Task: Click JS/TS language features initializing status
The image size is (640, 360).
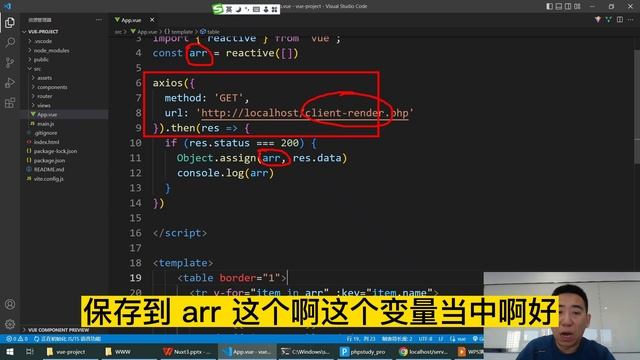Action: (67, 339)
